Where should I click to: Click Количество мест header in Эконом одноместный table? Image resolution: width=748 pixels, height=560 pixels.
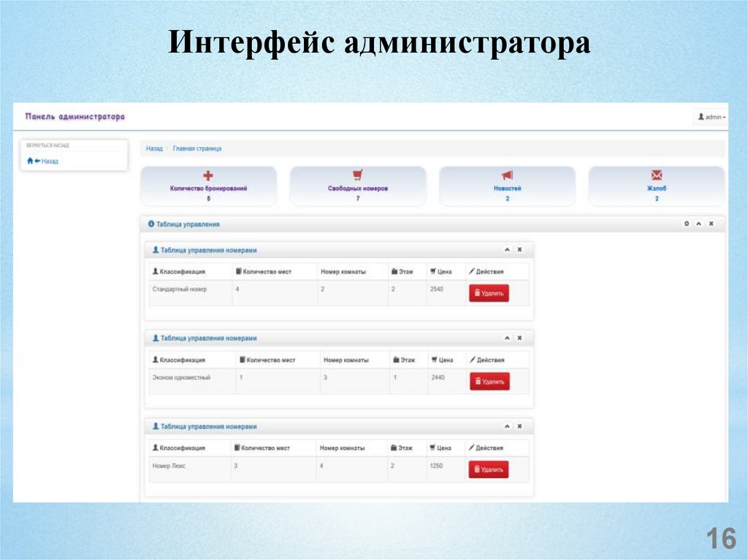point(267,360)
